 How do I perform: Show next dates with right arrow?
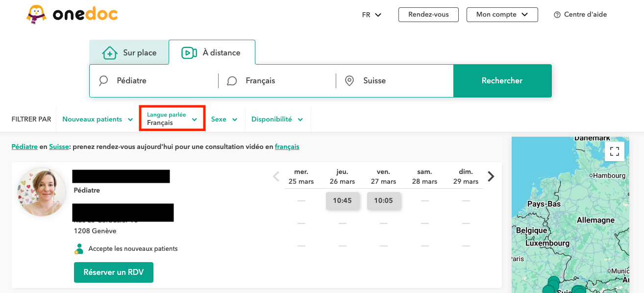click(491, 176)
